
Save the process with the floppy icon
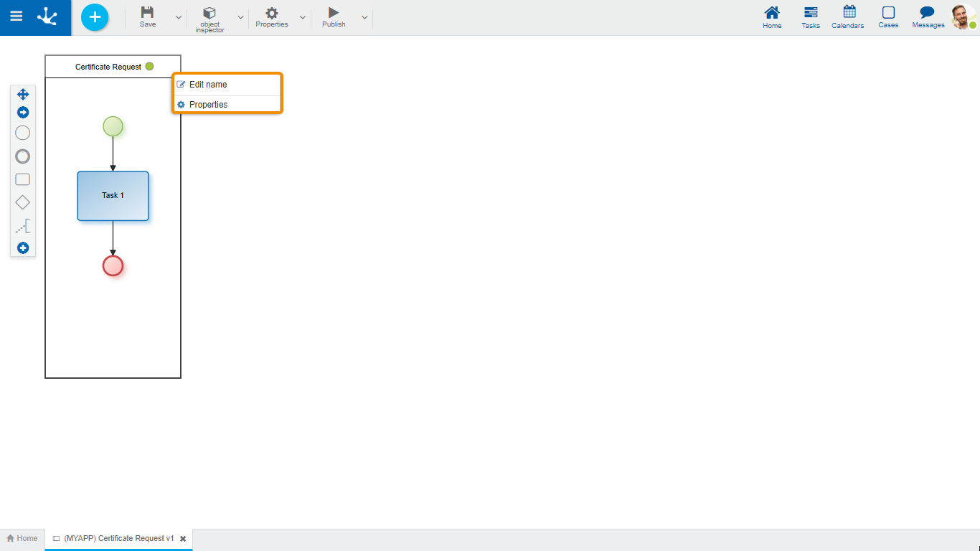[x=147, y=17]
